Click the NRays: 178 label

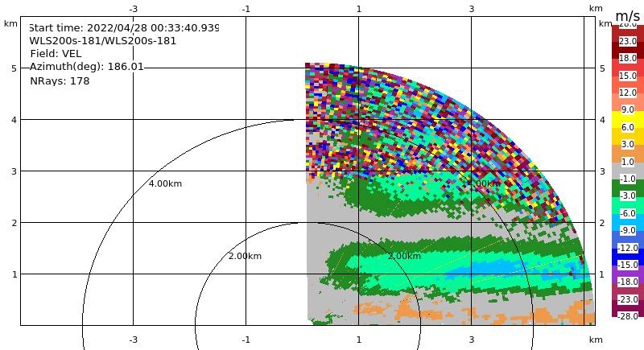(60, 80)
